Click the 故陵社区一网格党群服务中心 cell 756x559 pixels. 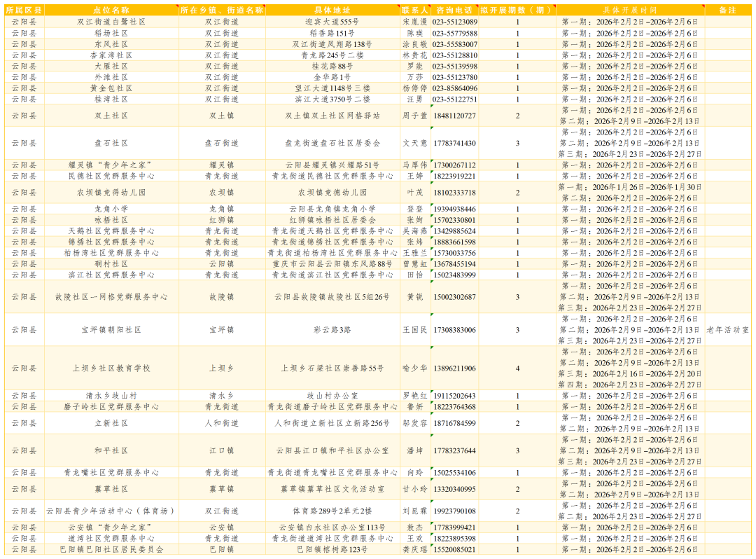coord(111,297)
